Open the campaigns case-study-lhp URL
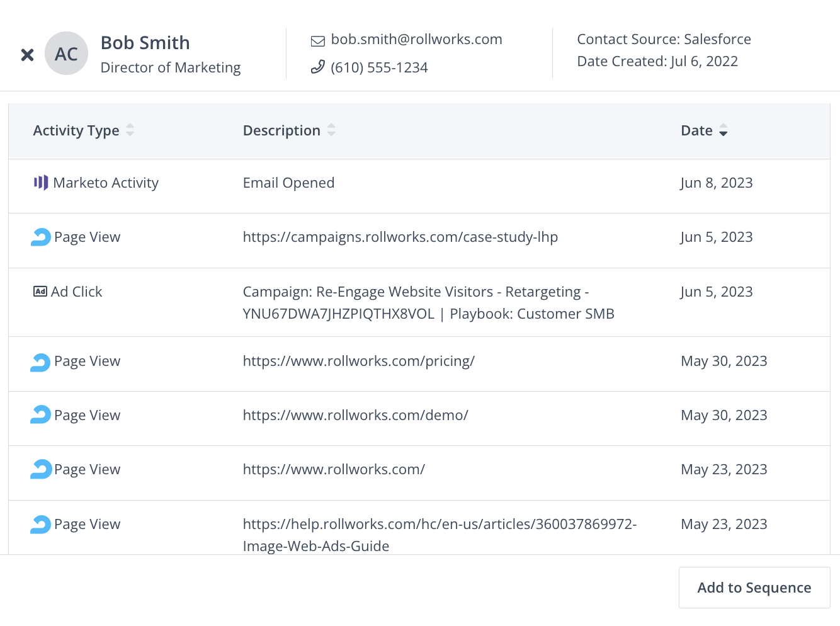The width and height of the screenshot is (840, 626). click(x=400, y=237)
